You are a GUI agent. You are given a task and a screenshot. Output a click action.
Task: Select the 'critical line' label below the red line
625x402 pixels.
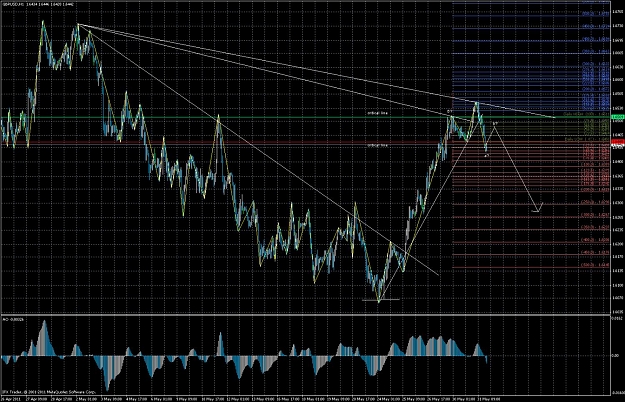coord(377,146)
